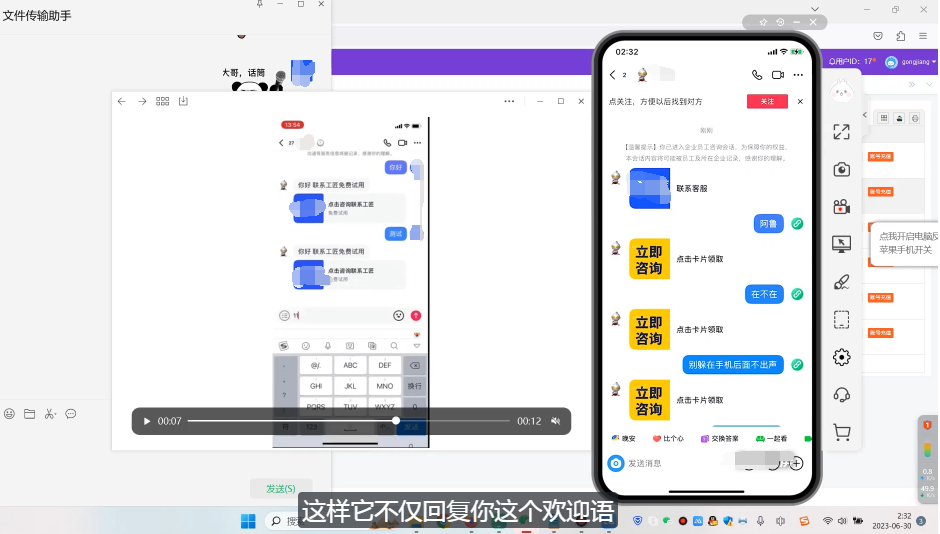Open customer support headset icon
This screenshot has width=940, height=534.
[x=842, y=394]
